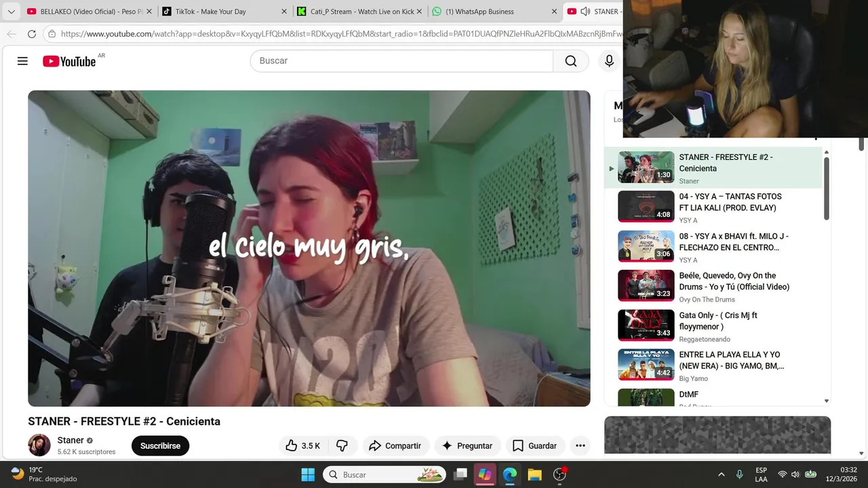
Task: Open Task View on the taskbar
Action: tap(460, 474)
